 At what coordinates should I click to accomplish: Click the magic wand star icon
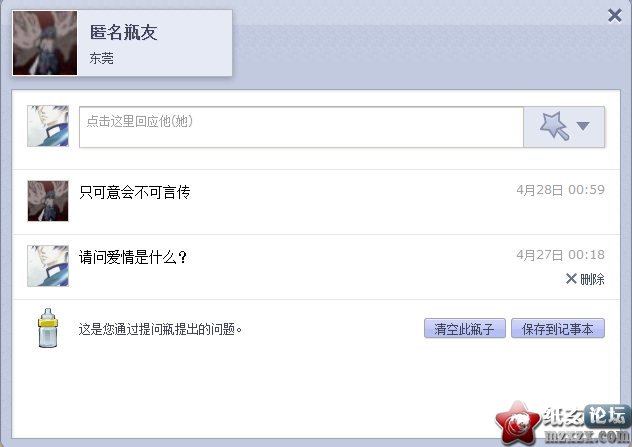(555, 126)
